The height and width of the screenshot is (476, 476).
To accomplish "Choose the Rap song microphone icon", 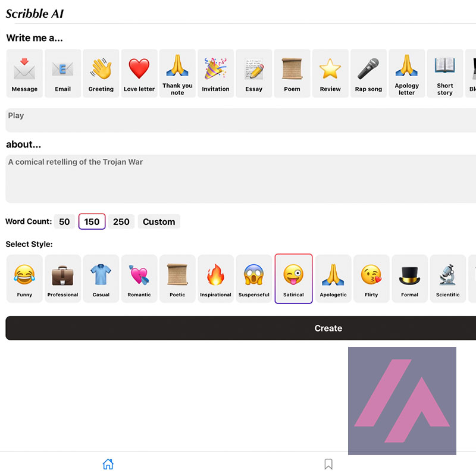I will pos(368,73).
